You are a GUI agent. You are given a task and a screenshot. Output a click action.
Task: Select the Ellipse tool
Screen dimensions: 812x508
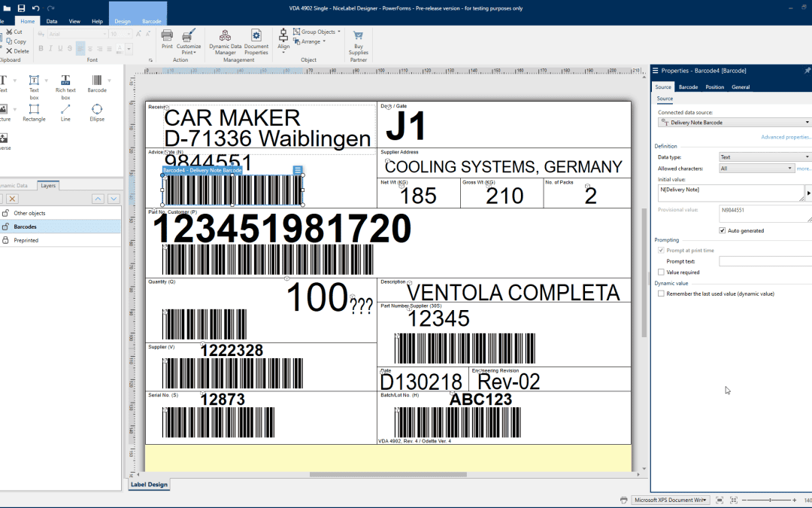click(x=97, y=112)
